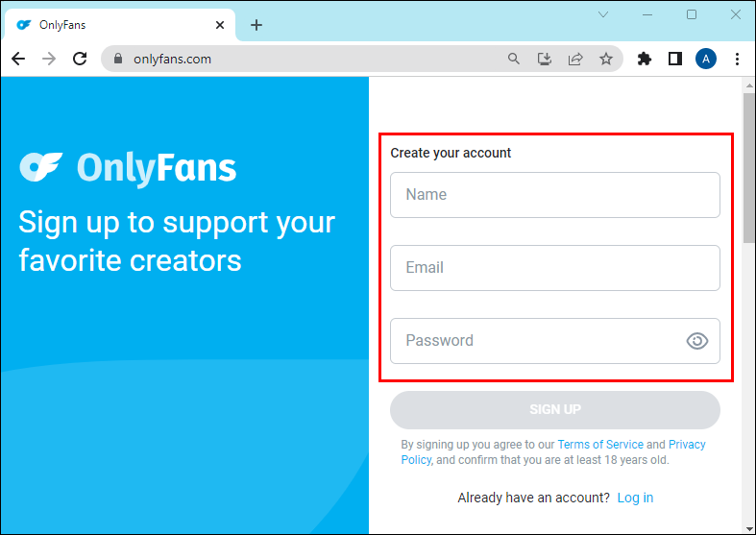Click the Sign Up button
The height and width of the screenshot is (535, 756).
click(555, 410)
